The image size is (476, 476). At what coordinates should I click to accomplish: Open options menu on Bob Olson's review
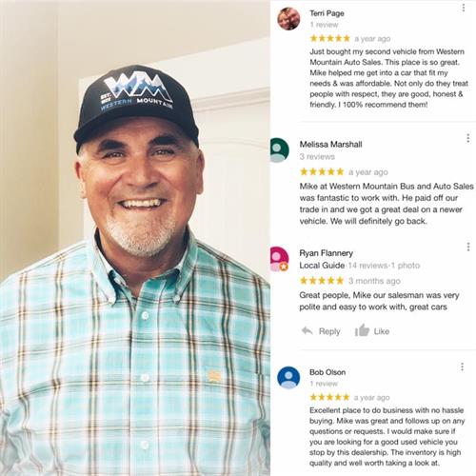pos(463,367)
